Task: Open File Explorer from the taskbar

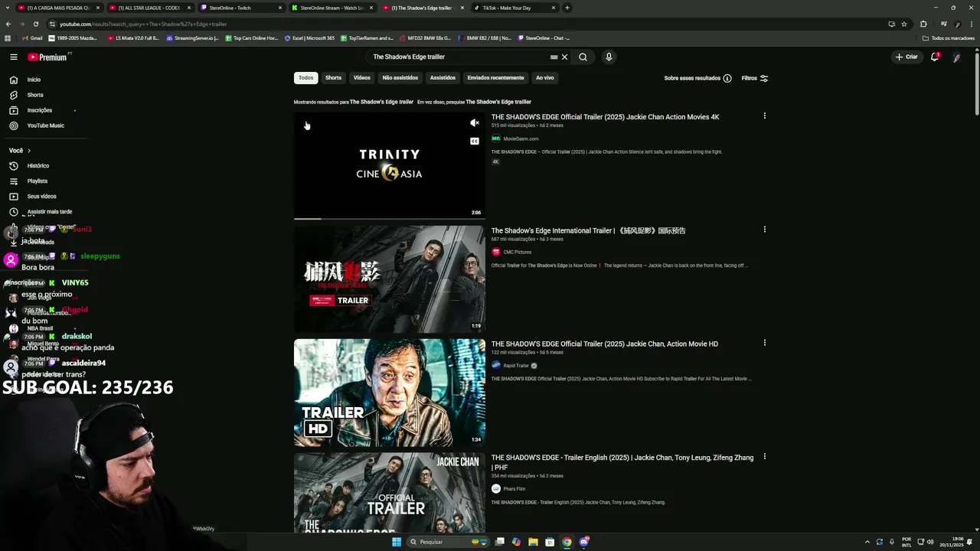Action: tap(533, 542)
